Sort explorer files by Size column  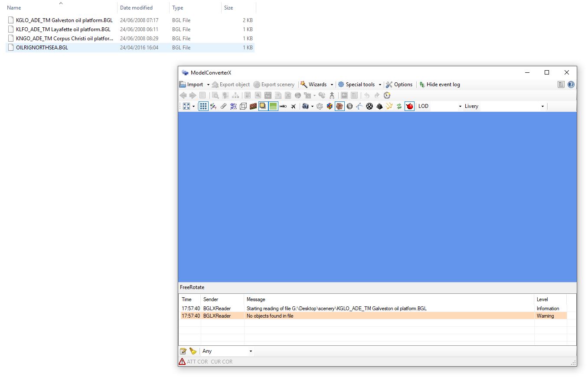[238, 7]
